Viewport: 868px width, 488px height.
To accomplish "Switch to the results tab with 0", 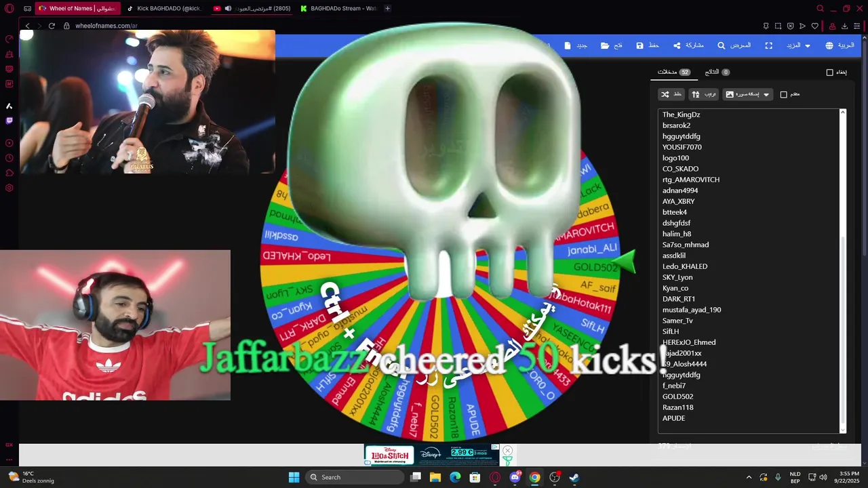I will (717, 72).
